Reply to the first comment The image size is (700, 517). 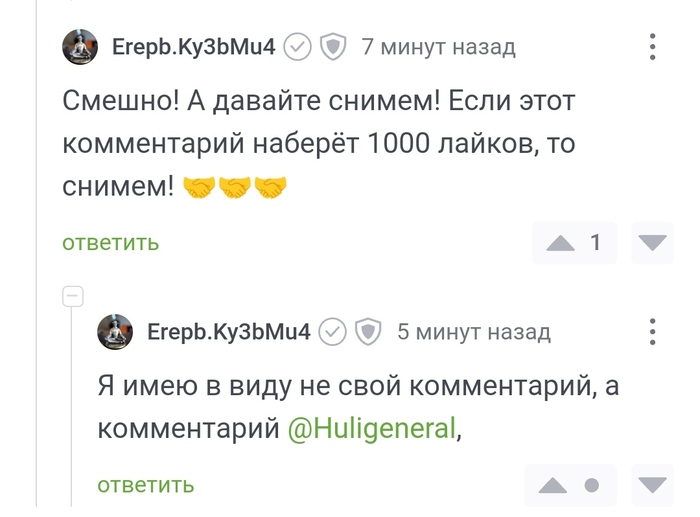tap(110, 243)
